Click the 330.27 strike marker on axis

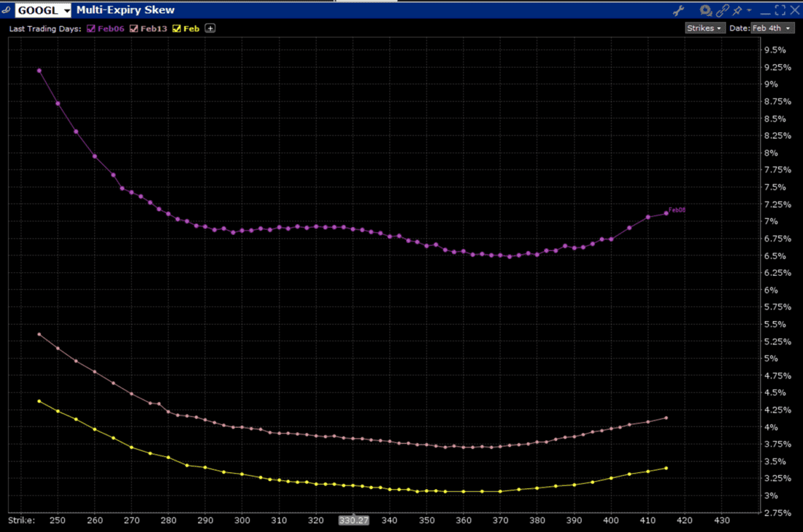(x=353, y=520)
